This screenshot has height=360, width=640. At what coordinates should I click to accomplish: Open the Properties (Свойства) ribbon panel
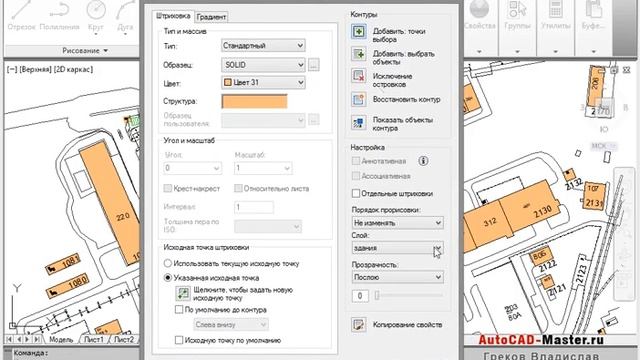(x=480, y=27)
